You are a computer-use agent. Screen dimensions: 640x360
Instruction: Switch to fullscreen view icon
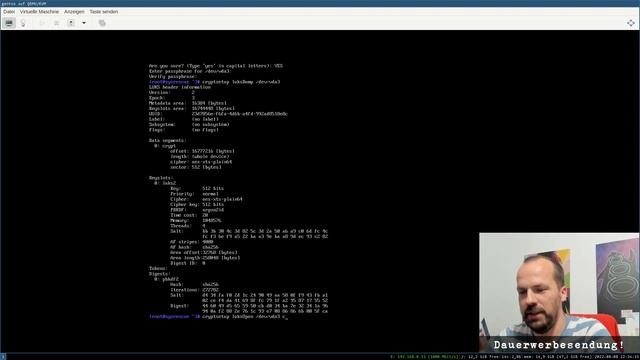[x=631, y=23]
